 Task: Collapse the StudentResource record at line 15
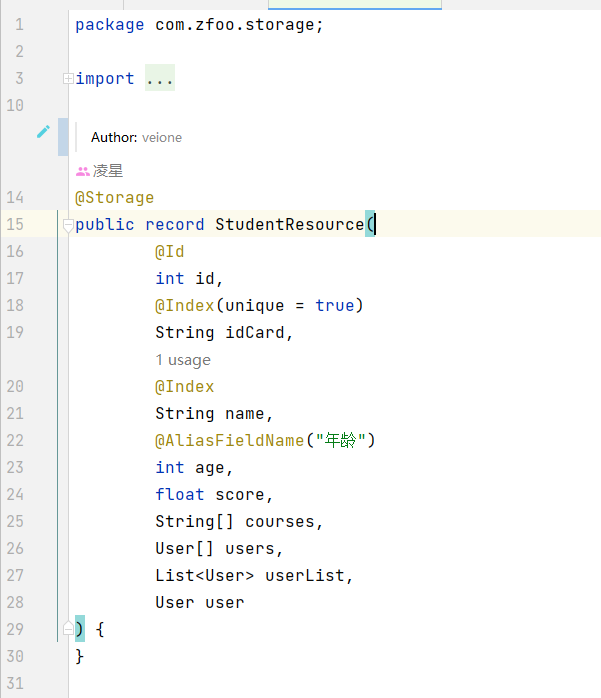pos(68,225)
